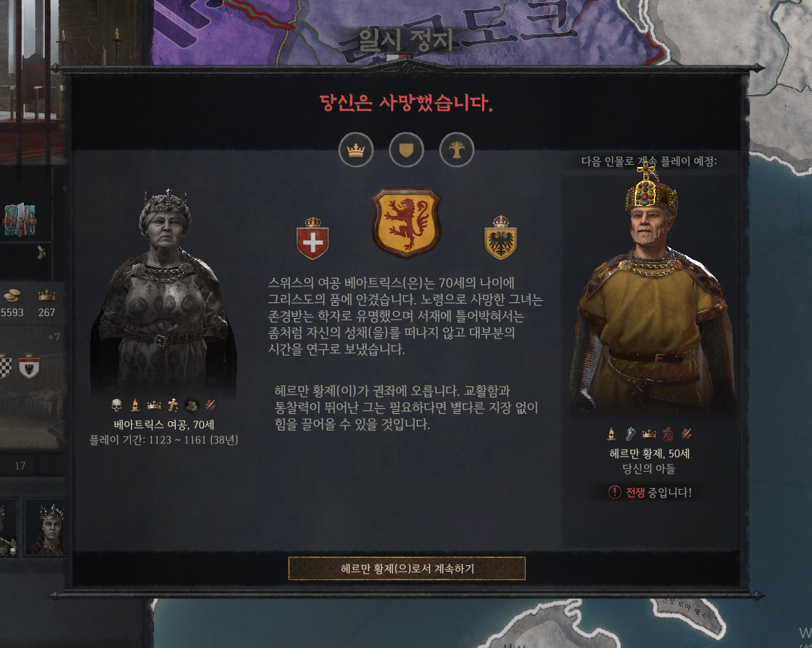The width and height of the screenshot is (812, 648).
Task: Click the first trait icon under Hermann
Action: [x=611, y=433]
